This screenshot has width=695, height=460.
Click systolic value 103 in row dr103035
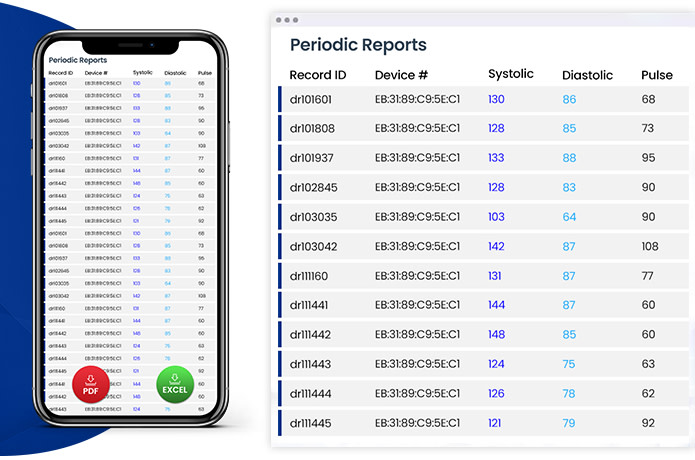coord(496,217)
